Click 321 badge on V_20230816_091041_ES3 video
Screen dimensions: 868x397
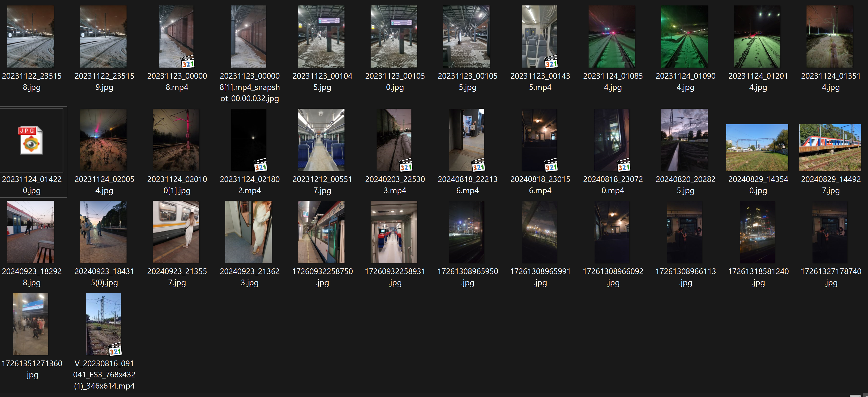(115, 350)
